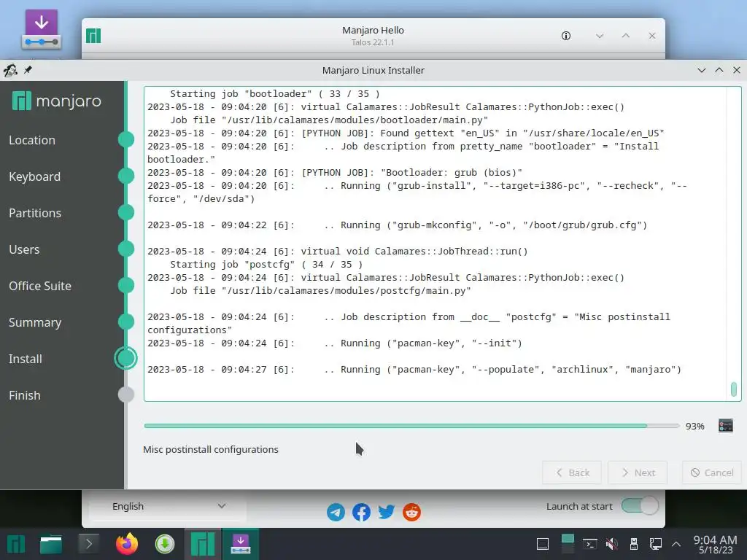The image size is (747, 560).
Task: Click the Manjaro Hello window logo icon
Action: (93, 36)
